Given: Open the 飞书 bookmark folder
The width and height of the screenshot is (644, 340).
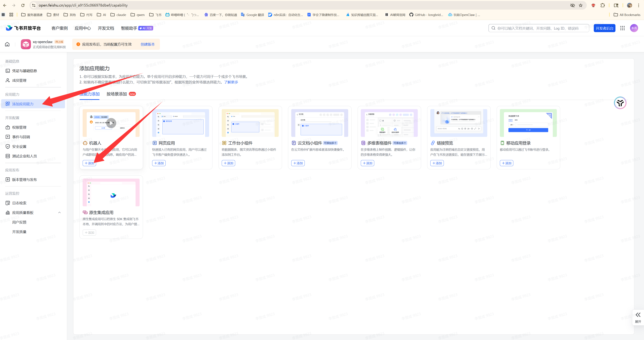Looking at the screenshot, I should [x=155, y=15].
